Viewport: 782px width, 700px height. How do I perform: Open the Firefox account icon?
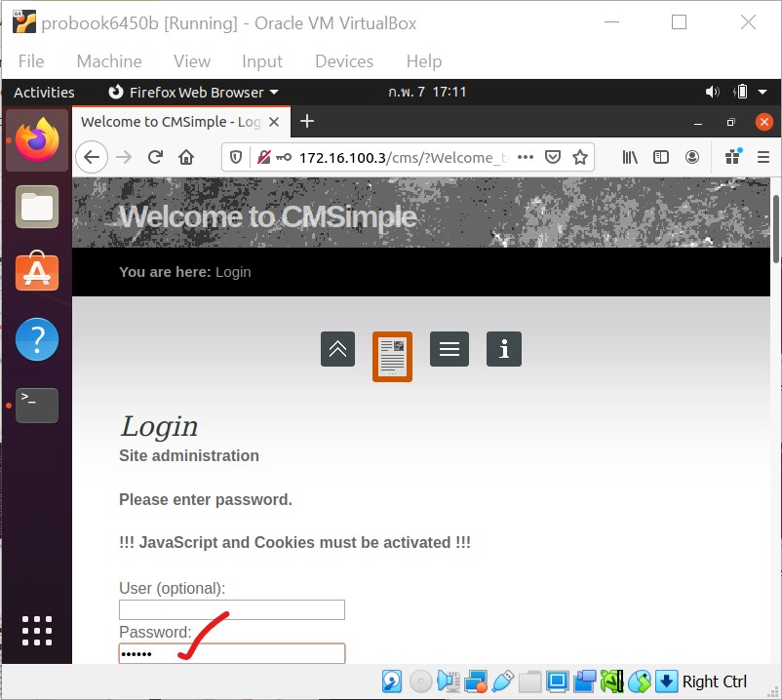coord(692,158)
